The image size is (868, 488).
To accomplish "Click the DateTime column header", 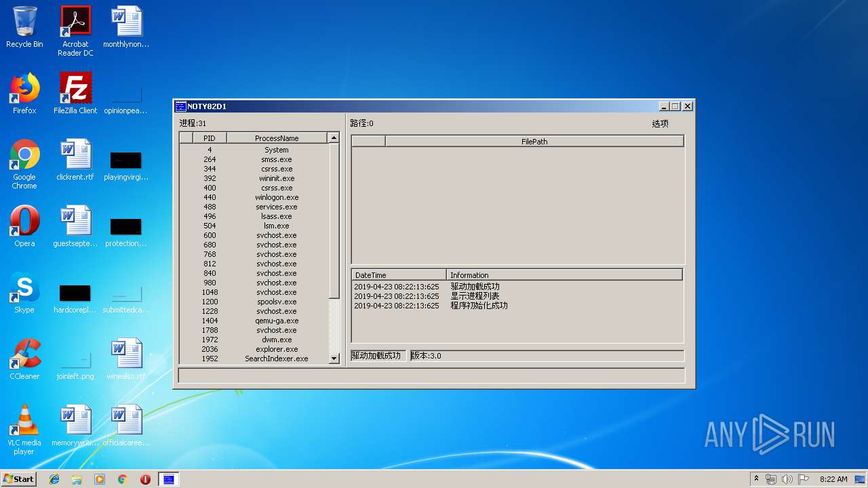I will [x=399, y=274].
